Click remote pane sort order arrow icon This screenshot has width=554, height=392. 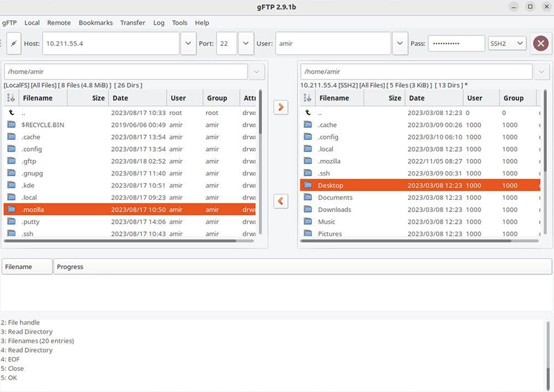pos(308,98)
